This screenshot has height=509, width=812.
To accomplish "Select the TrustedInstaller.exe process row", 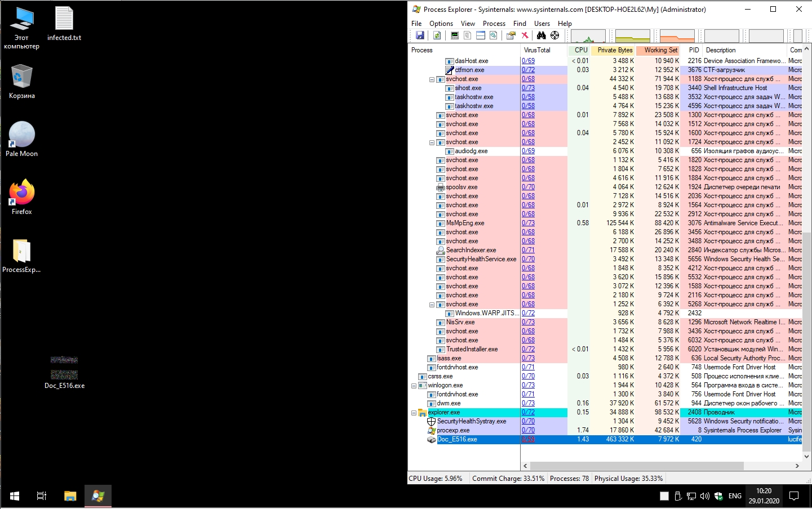I will coord(605,349).
